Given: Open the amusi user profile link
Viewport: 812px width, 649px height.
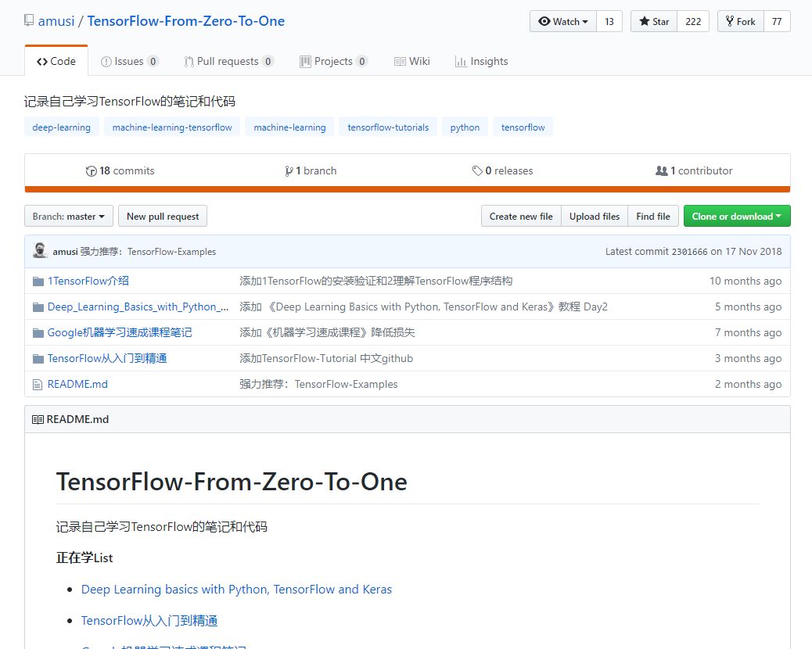Looking at the screenshot, I should point(56,21).
